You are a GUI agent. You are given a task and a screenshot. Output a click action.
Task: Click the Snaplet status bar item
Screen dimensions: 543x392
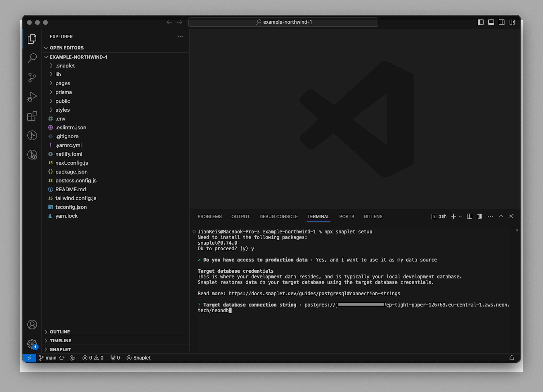point(139,358)
